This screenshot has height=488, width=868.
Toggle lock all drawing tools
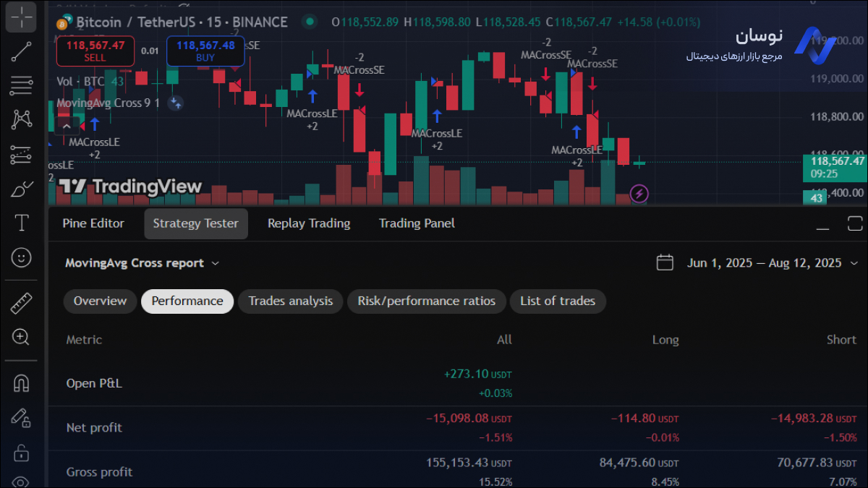click(x=22, y=453)
